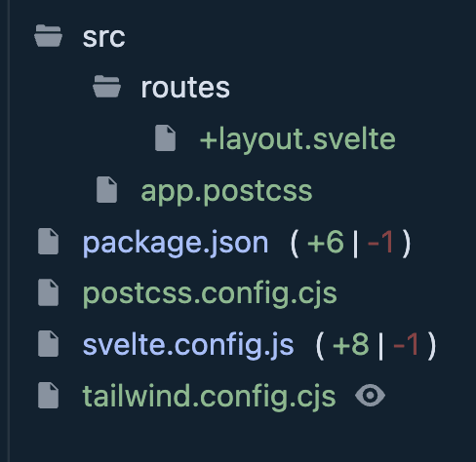Click the postcss.config.cjs file icon
The image size is (476, 462).
pyautogui.click(x=48, y=292)
